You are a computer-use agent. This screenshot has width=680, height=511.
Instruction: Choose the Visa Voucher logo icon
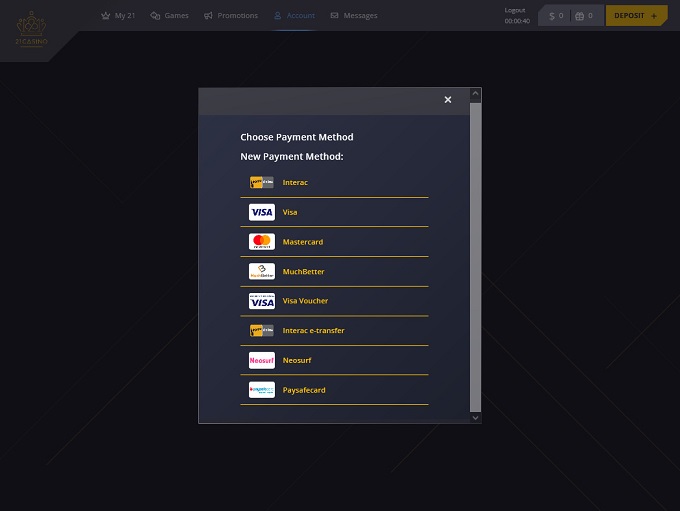[x=261, y=301]
